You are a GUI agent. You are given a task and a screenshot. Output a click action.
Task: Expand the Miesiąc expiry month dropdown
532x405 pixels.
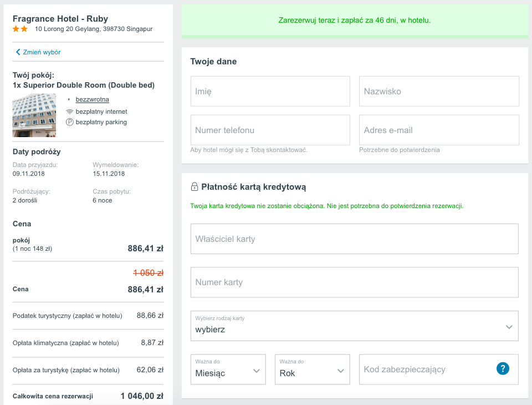pos(228,369)
